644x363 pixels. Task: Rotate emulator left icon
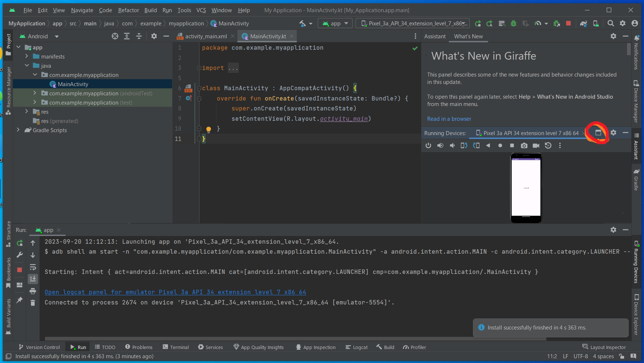(464, 145)
